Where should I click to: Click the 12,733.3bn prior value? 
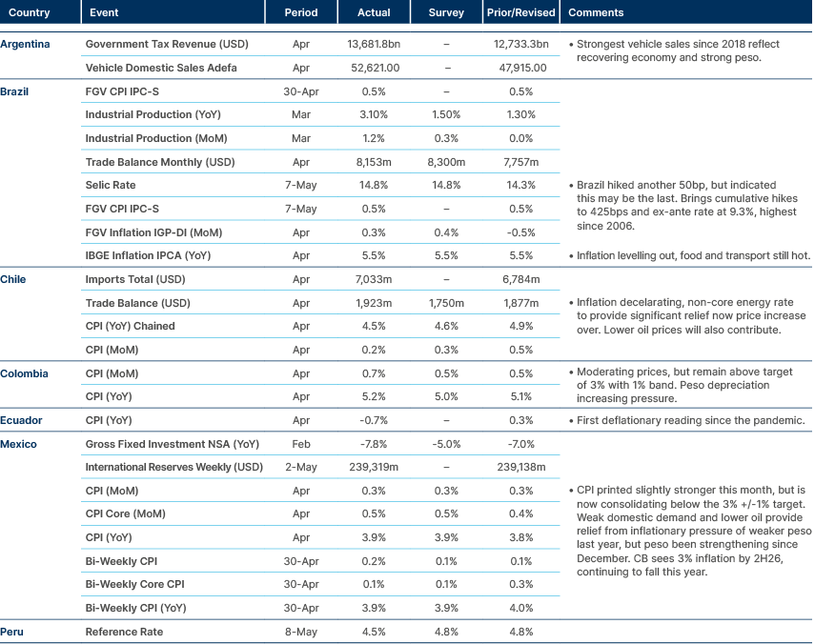click(x=520, y=44)
